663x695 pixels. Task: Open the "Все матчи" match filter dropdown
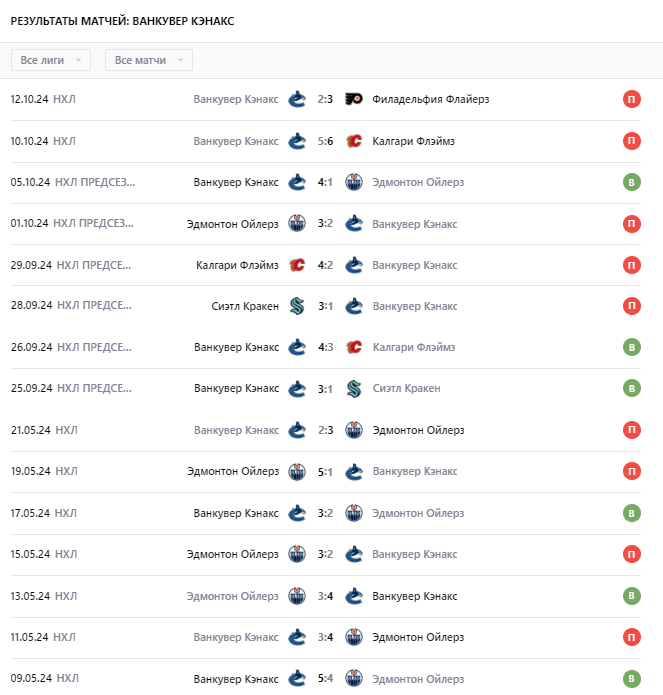[x=149, y=60]
